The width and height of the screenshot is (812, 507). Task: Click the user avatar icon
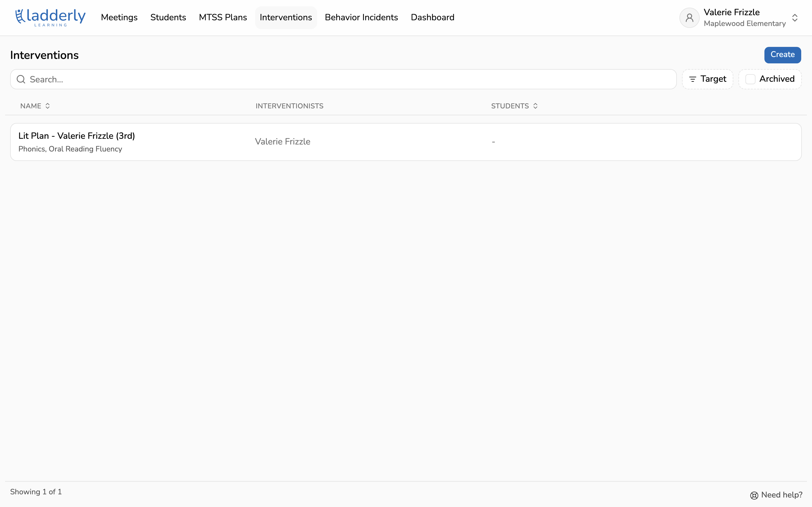click(x=689, y=18)
